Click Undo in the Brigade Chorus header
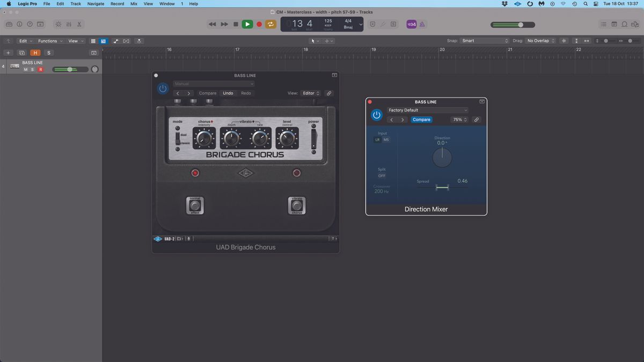This screenshot has width=644, height=362. coord(228,93)
